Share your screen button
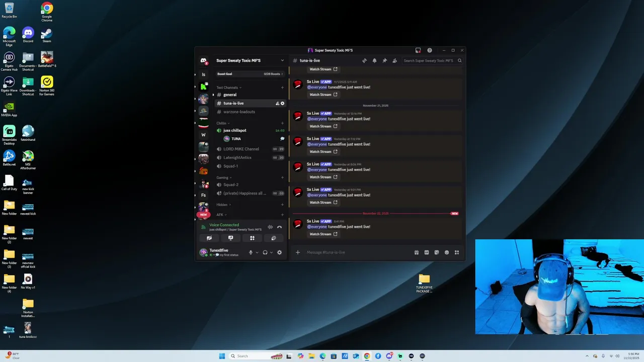 [230, 238]
